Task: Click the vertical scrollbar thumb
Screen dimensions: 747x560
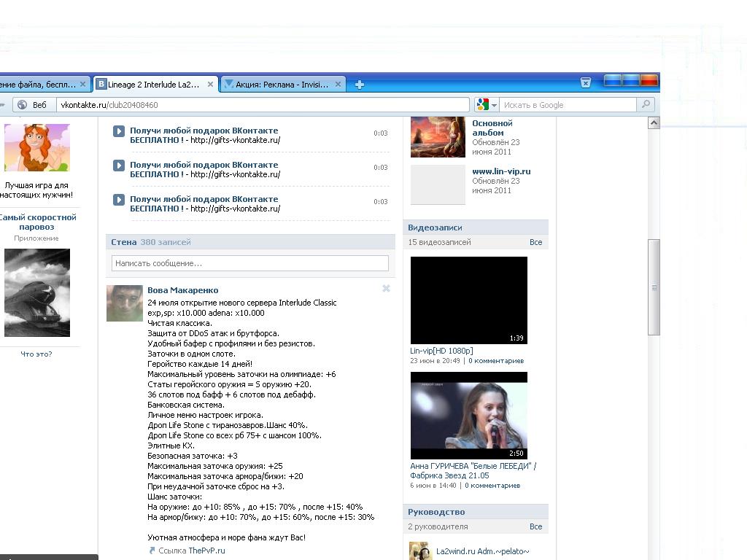Action: point(654,287)
